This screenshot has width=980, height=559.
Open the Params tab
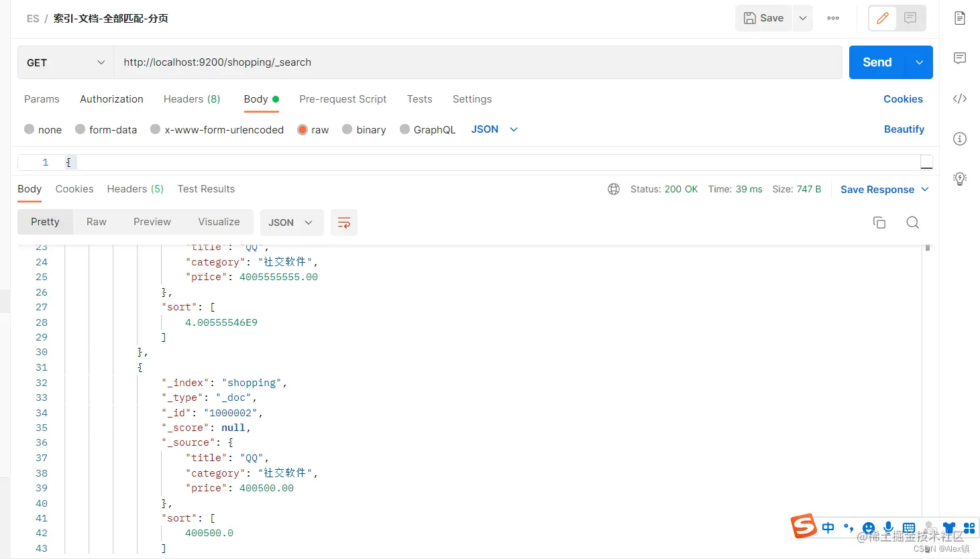[42, 99]
